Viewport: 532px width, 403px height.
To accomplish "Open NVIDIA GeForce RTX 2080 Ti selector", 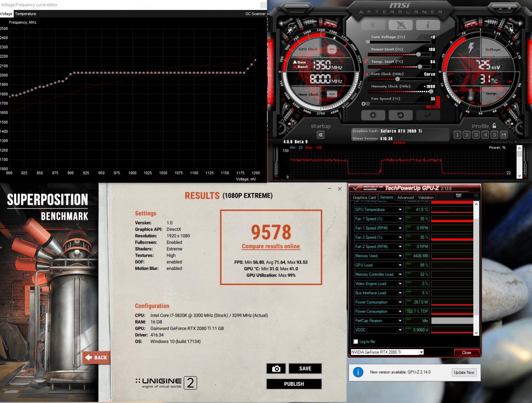I will click(x=387, y=352).
